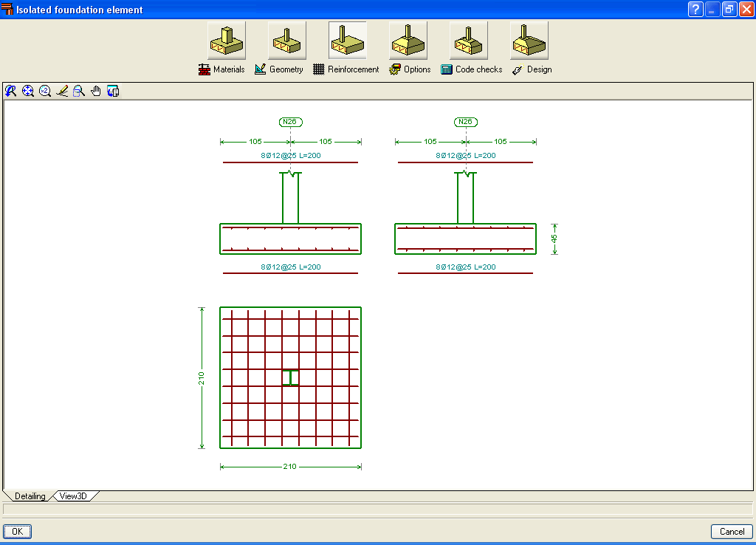Select the first square footing type icon
Viewport: 756px width, 545px height.
[227, 41]
